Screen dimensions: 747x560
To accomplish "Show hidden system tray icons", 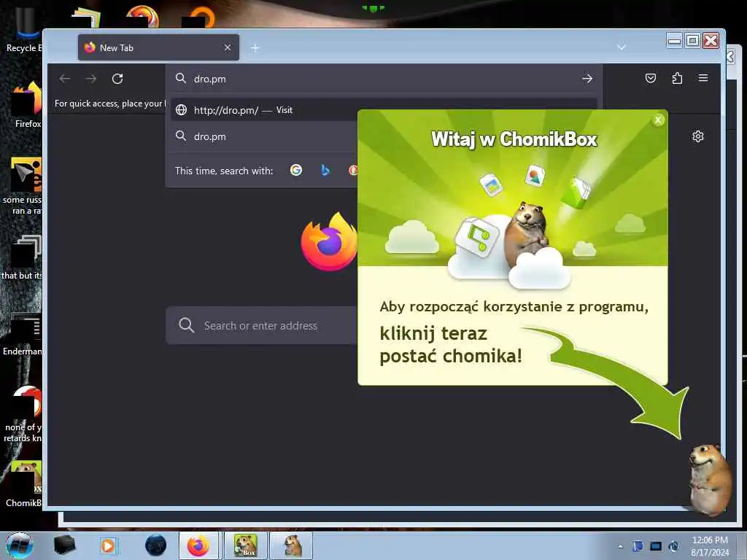I will coord(620,546).
